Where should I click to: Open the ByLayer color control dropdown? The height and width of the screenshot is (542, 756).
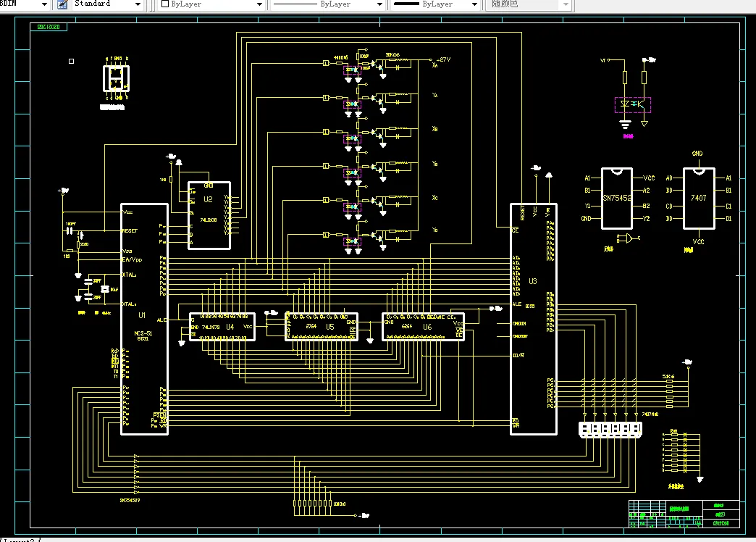(x=259, y=4)
